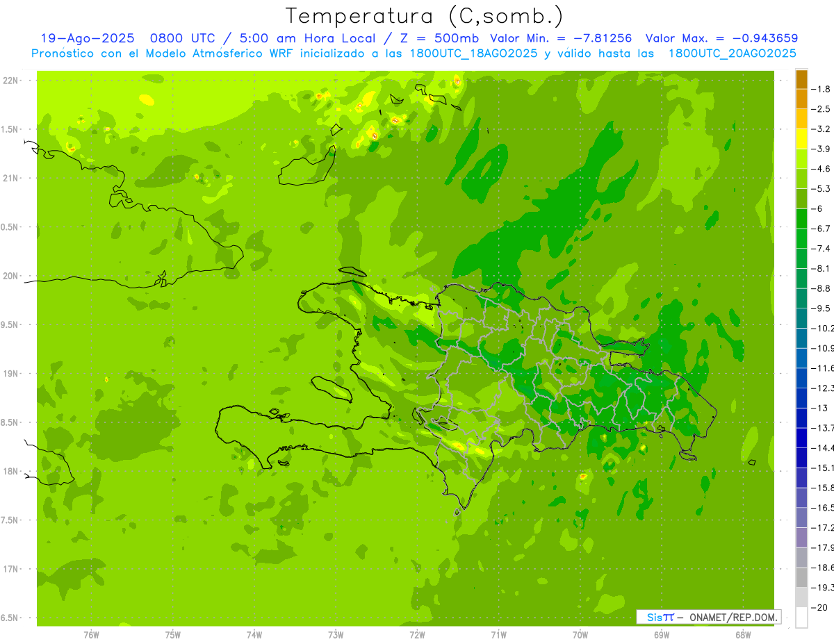834x644 pixels.
Task: Click the '74W' longitude label
Action: [254, 634]
